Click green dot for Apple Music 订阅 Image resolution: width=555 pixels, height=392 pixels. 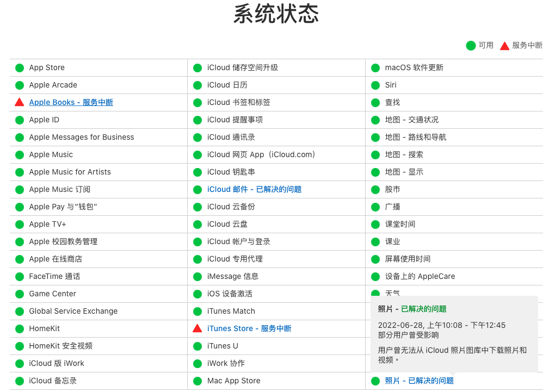[x=20, y=190]
